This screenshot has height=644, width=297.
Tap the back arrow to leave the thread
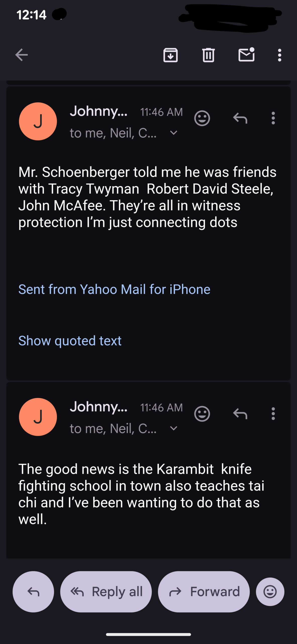click(22, 55)
